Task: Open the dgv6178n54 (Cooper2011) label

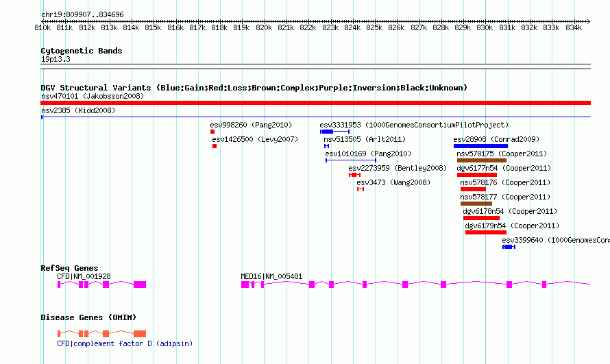Action: 510,211
